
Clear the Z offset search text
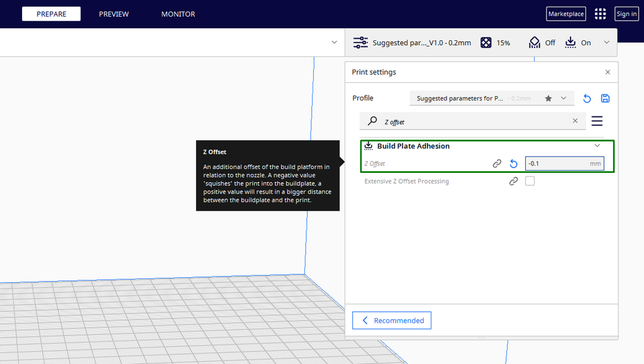click(x=575, y=121)
